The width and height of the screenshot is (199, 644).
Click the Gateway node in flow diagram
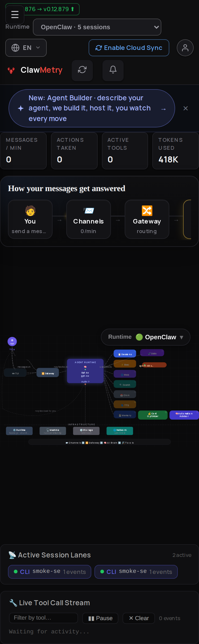(48, 373)
